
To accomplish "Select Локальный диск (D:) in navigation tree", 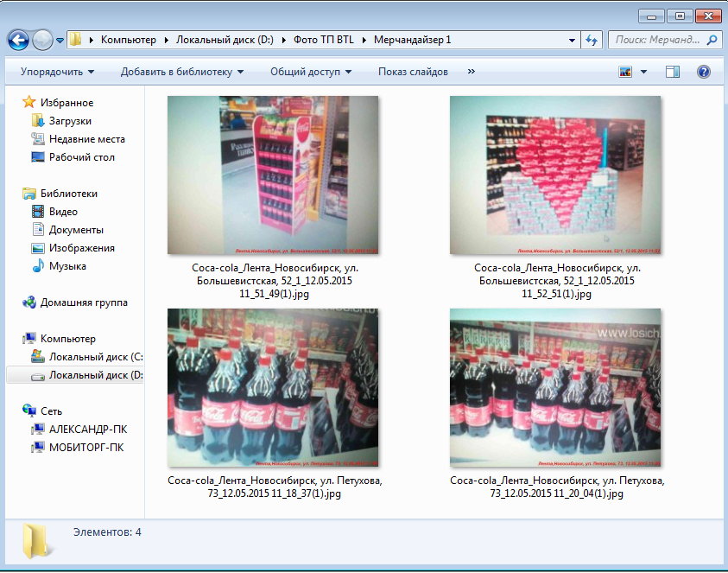I will (x=95, y=375).
